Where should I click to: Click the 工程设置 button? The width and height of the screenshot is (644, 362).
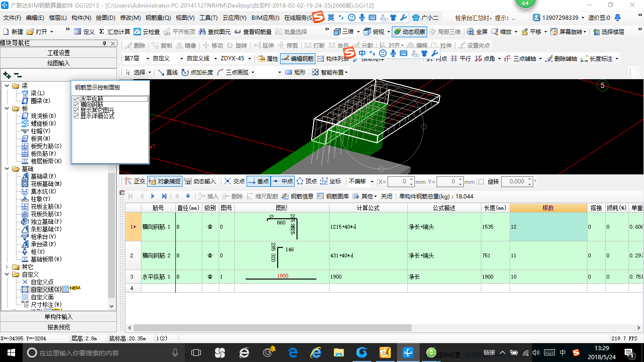click(x=58, y=53)
